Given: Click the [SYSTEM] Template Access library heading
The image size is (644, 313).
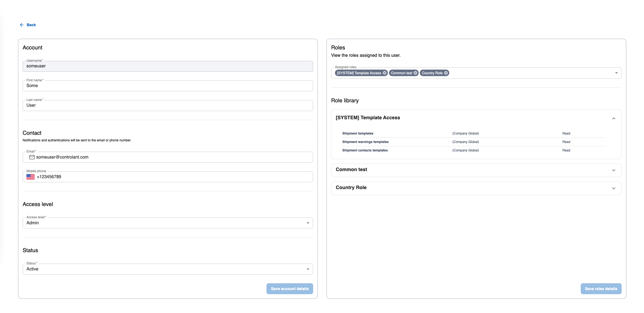Looking at the screenshot, I should pyautogui.click(x=368, y=118).
